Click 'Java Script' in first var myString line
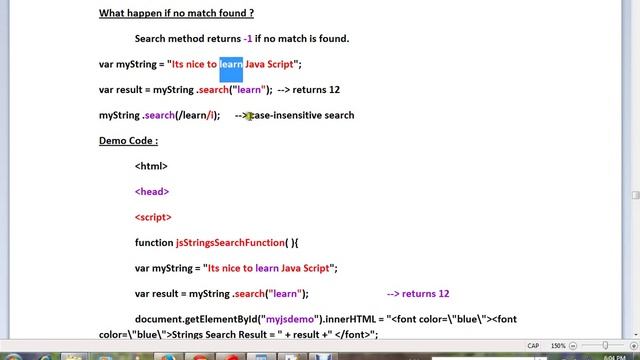The image size is (640, 360). pos(269,64)
